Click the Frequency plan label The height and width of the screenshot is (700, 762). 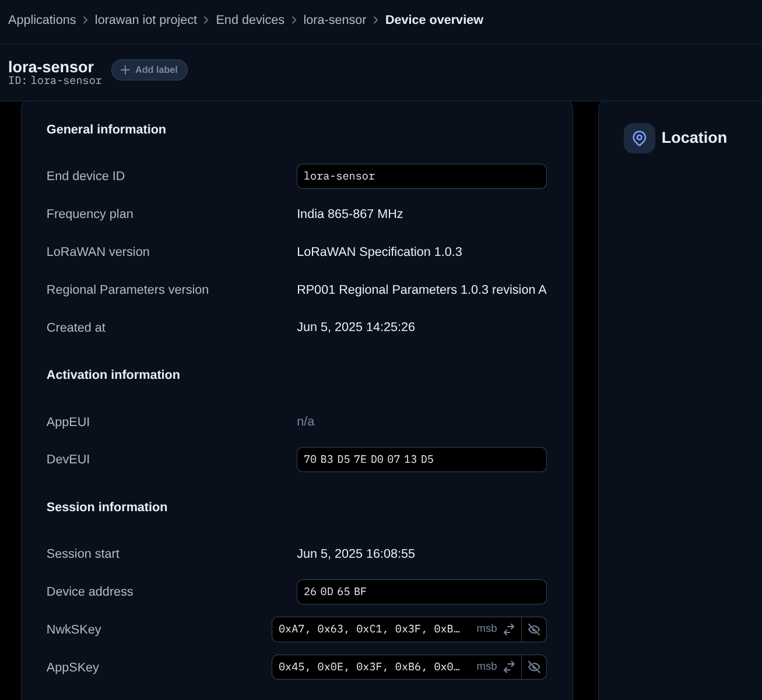tap(90, 214)
